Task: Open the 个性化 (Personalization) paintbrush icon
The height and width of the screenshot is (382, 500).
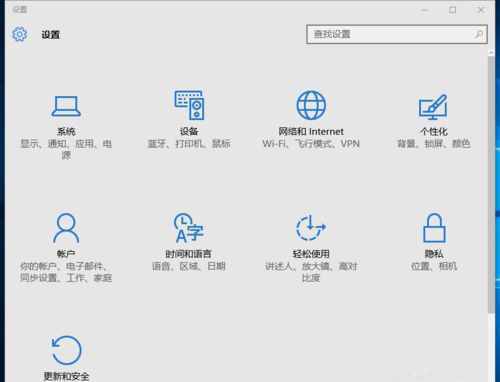Action: pyautogui.click(x=433, y=107)
